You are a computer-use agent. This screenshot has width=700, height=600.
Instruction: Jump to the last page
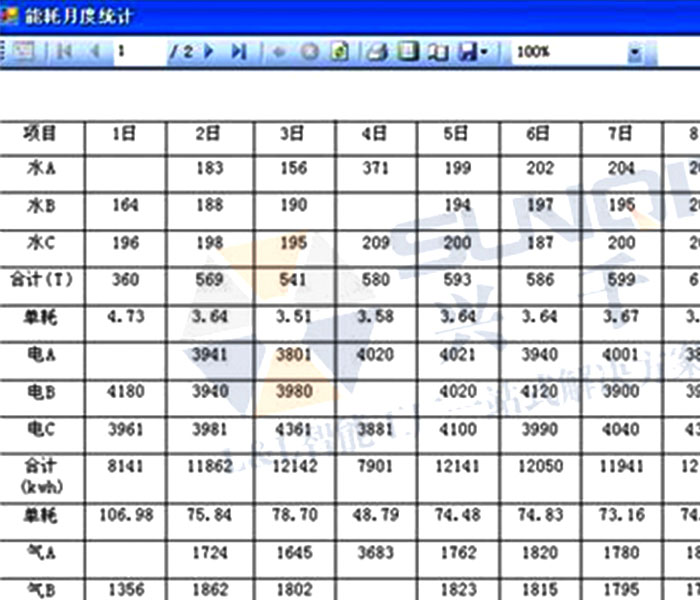point(238,51)
